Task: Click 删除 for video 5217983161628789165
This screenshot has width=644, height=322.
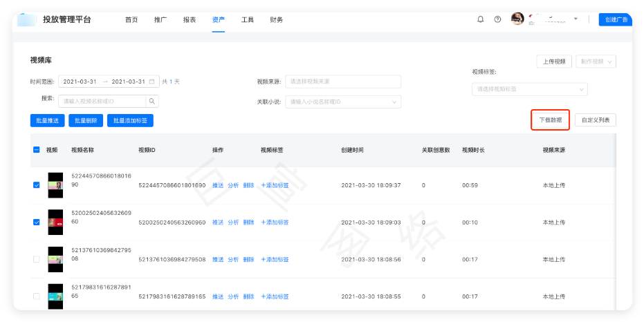Action: [x=248, y=296]
